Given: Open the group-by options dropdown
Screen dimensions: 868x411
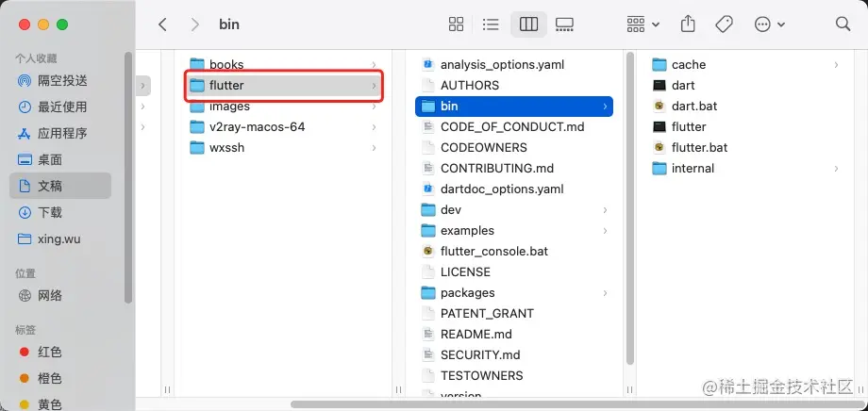Looking at the screenshot, I should (643, 24).
